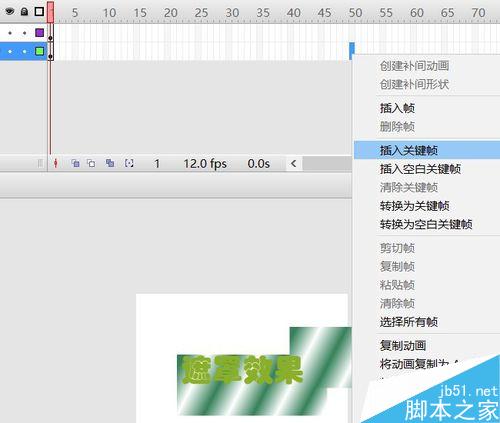Toggle visibility dot of the green layer
This screenshot has height=423, width=500.
coord(10,52)
